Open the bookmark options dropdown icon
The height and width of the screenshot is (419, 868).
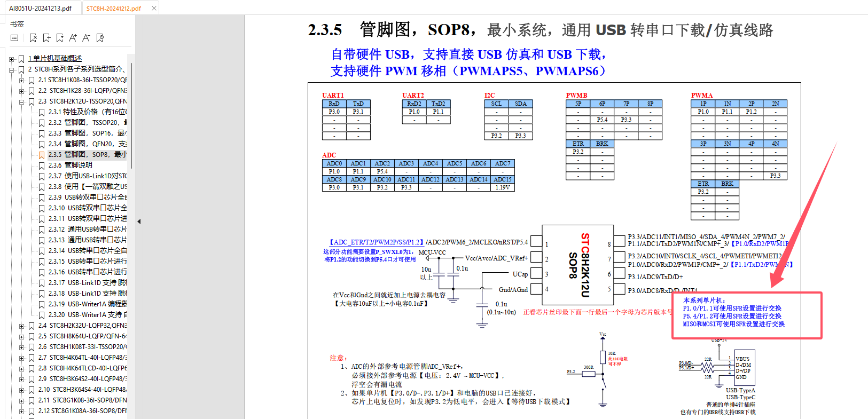point(60,38)
